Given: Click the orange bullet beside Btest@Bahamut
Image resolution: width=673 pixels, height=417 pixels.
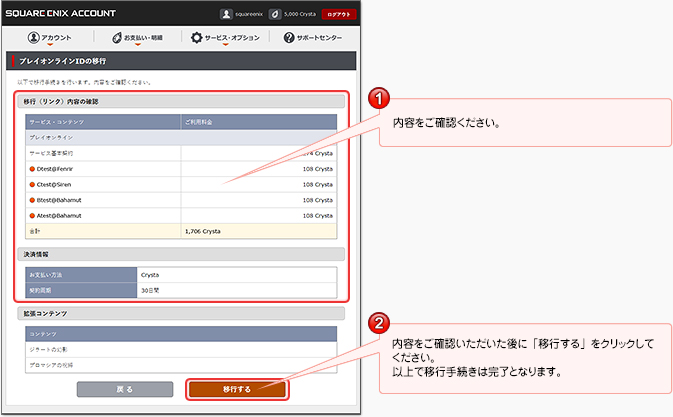Looking at the screenshot, I should coord(32,200).
